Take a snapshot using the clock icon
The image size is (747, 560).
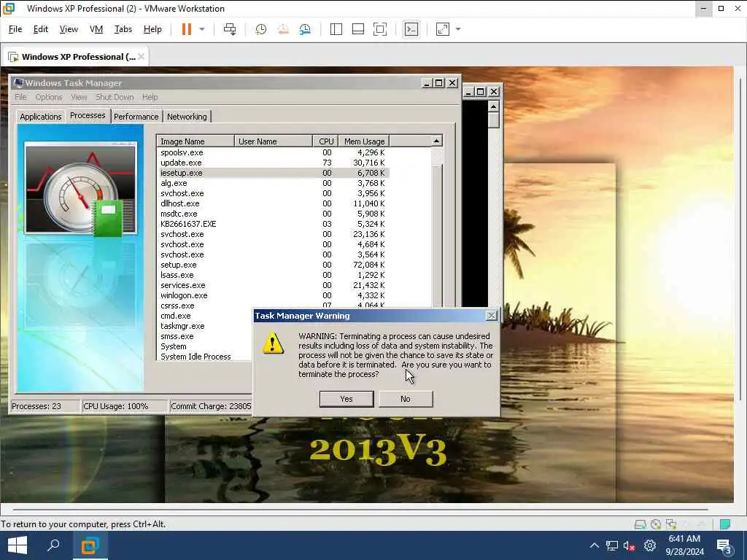pyautogui.click(x=260, y=29)
